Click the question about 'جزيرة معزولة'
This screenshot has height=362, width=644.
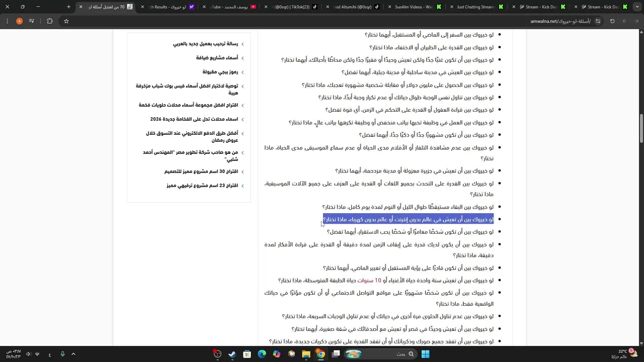(x=415, y=171)
